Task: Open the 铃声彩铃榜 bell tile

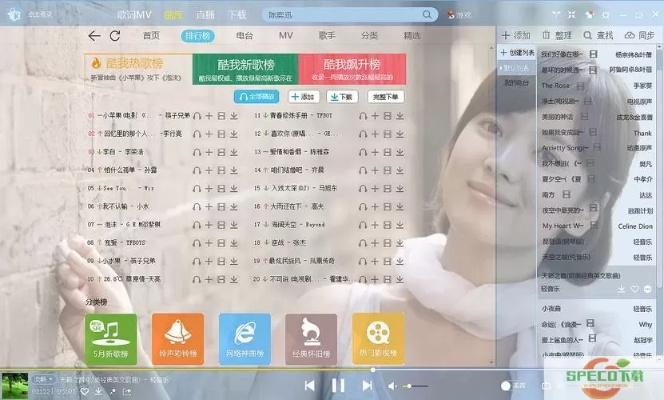Action: pos(177,338)
